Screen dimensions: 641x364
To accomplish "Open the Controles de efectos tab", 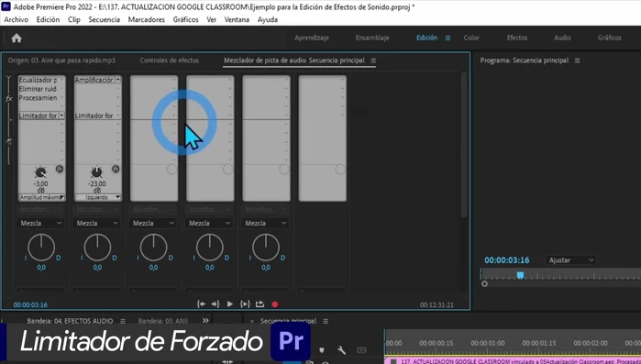I will pyautogui.click(x=170, y=61).
